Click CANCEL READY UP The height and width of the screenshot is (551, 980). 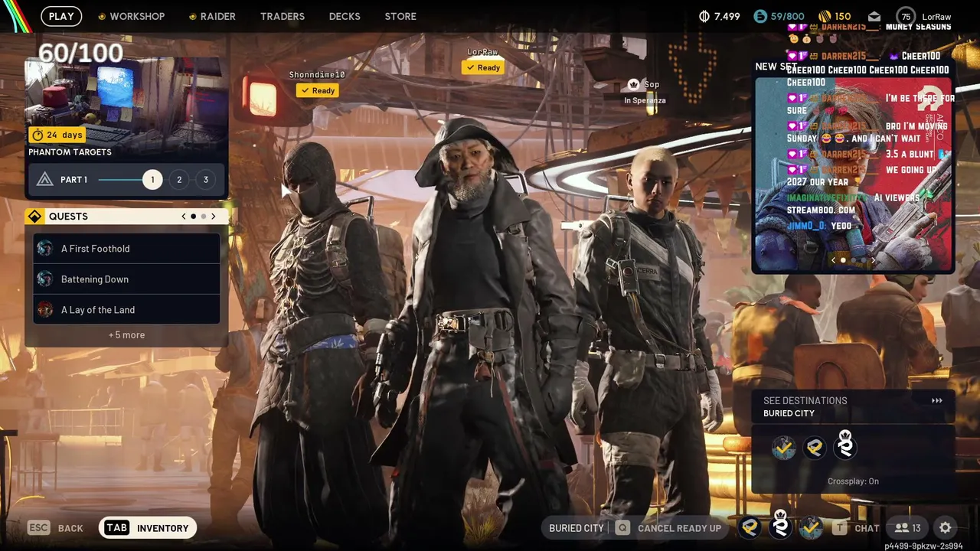click(x=679, y=528)
